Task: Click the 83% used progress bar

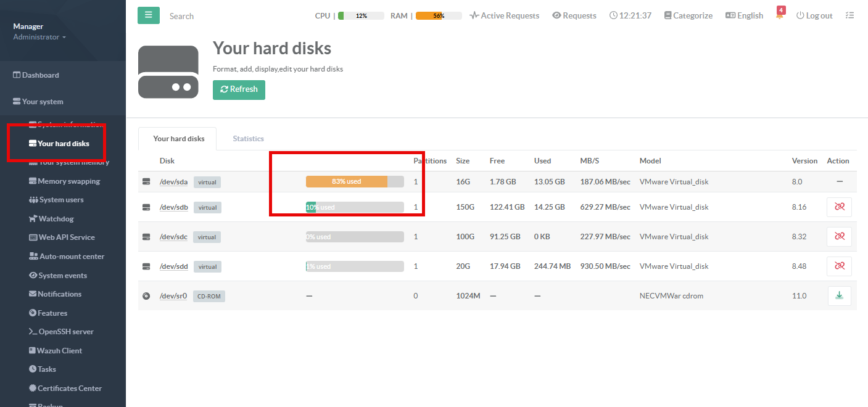Action: [x=355, y=182]
